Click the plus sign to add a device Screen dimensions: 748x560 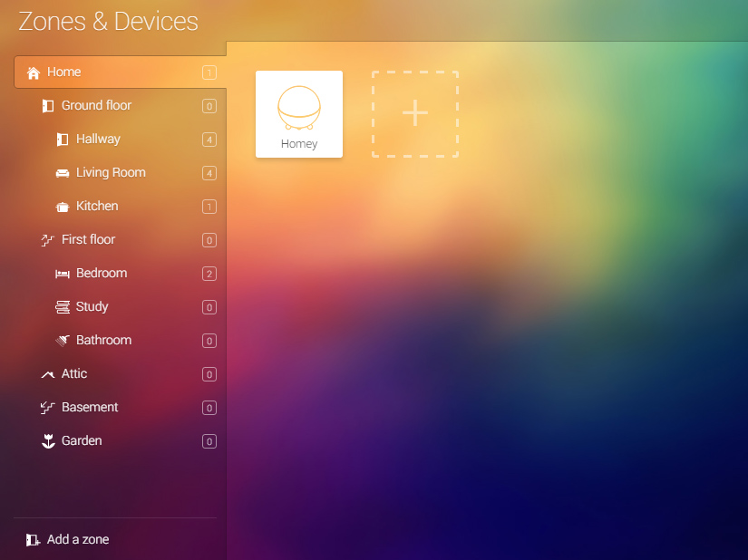click(415, 113)
